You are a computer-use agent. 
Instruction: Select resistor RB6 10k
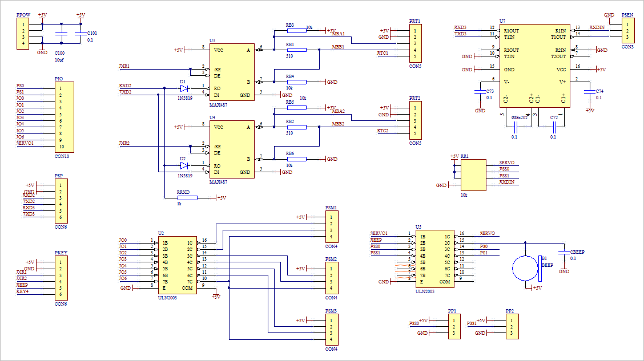tap(296, 159)
